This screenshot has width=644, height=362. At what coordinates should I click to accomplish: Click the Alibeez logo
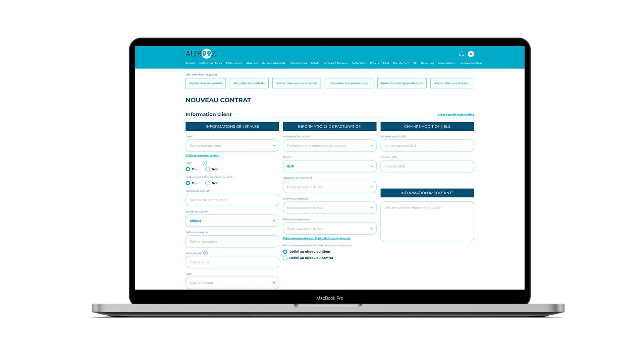(x=201, y=54)
